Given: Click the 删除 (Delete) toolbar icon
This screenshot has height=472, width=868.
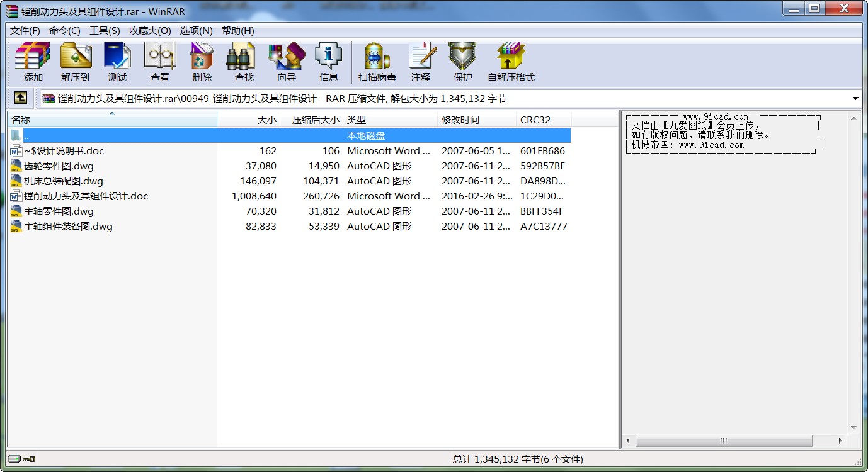Looking at the screenshot, I should (201, 61).
